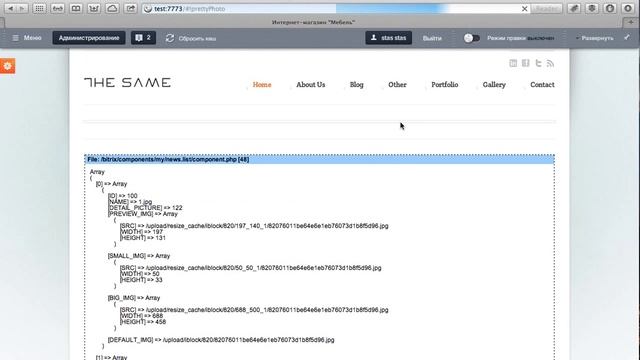The width and height of the screenshot is (640, 360).
Task: Click the [0] => Array line
Action: (x=111, y=184)
